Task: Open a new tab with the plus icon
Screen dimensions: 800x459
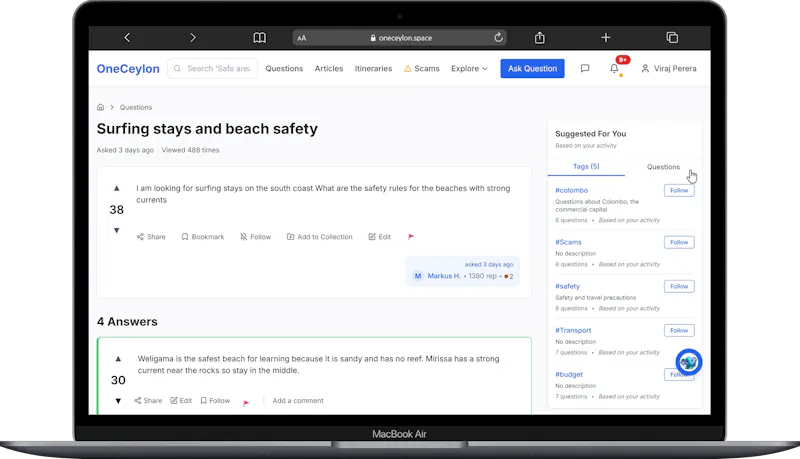Action: [x=606, y=37]
